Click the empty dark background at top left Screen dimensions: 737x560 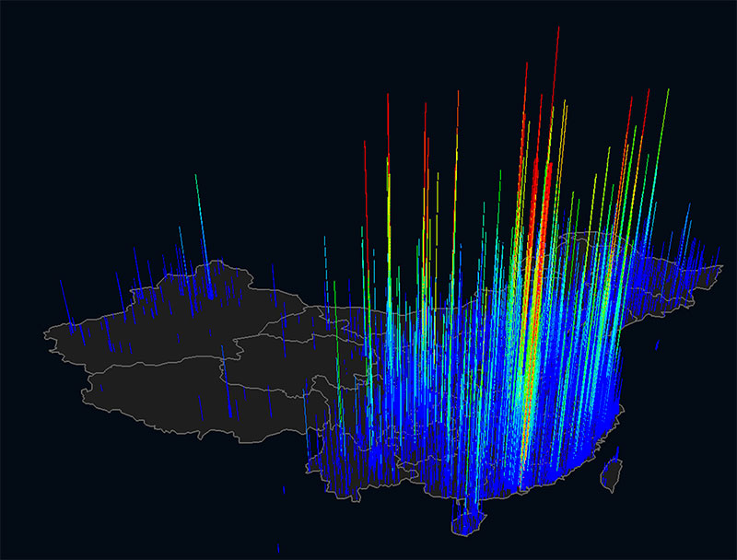coord(92,74)
